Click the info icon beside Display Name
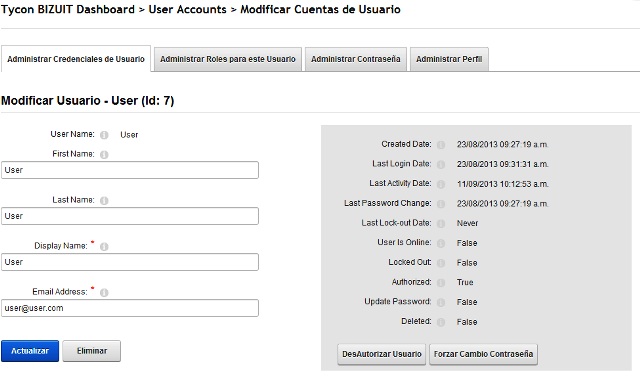Screen dimensions: 640x379 click(x=104, y=247)
